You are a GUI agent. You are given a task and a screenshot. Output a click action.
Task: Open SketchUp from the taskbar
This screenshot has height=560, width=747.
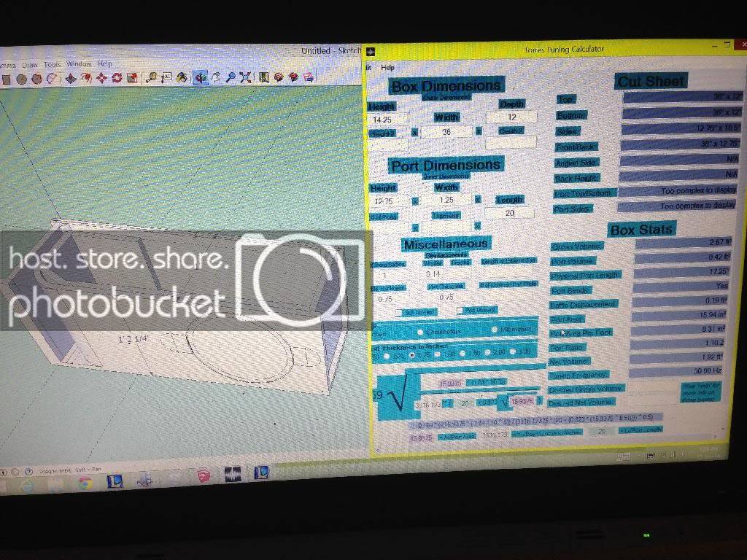204,475
